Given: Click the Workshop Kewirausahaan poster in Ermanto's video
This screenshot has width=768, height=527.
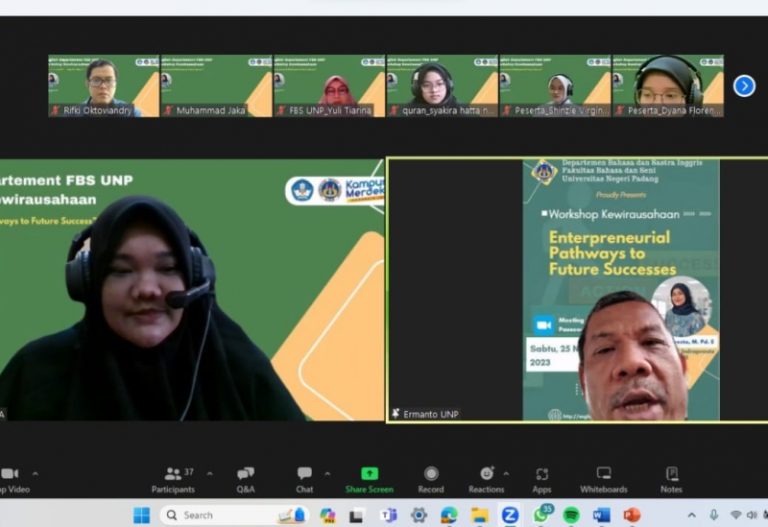Looking at the screenshot, I should 621,289.
